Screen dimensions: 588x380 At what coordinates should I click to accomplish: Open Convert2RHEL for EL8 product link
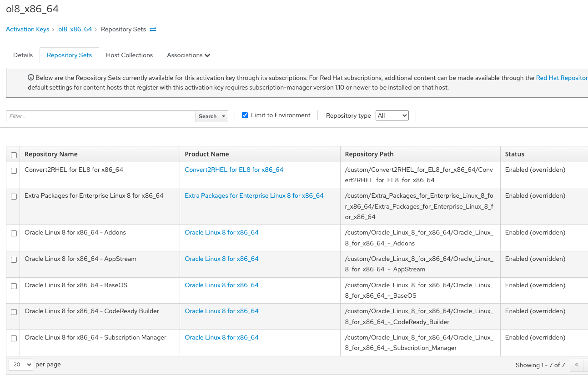(234, 170)
